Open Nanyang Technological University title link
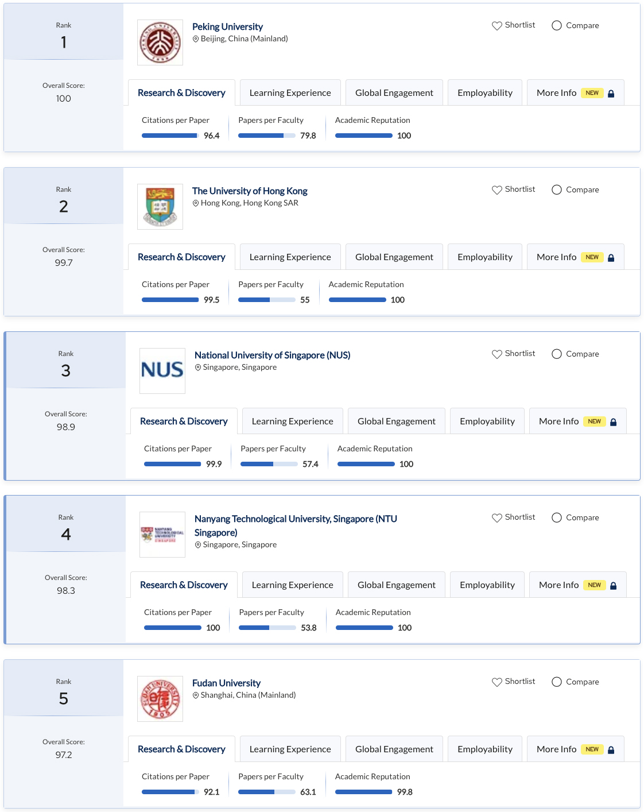This screenshot has height=812, width=644. [296, 525]
